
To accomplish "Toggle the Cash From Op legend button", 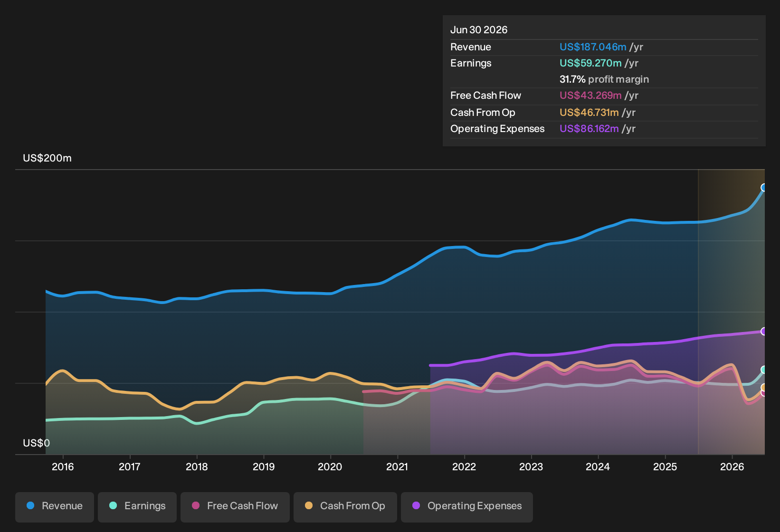I will (x=345, y=506).
